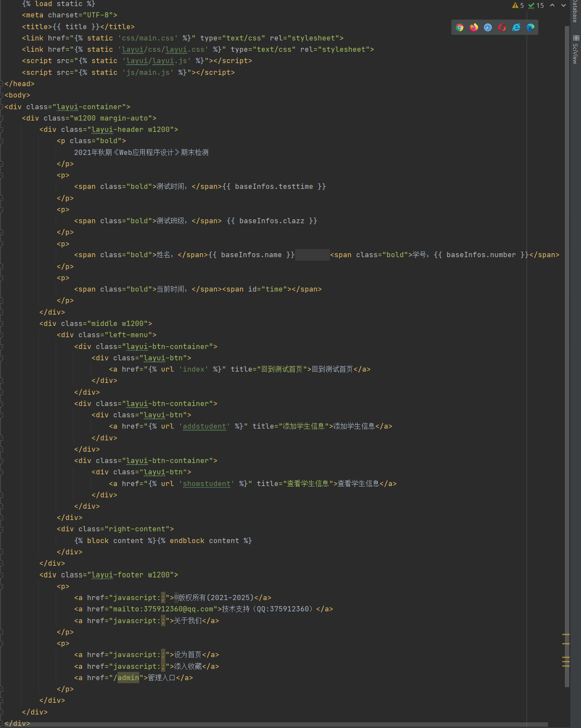This screenshot has height=728, width=581.
Task: Click the heading text '2021年秋期《Web应用程序设计》期末检测'
Action: 141,152
